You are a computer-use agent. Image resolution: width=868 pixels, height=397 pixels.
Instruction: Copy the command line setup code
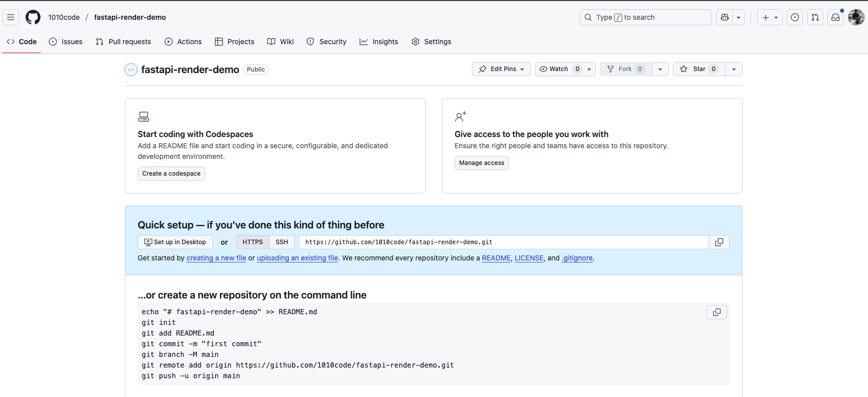[x=717, y=312]
